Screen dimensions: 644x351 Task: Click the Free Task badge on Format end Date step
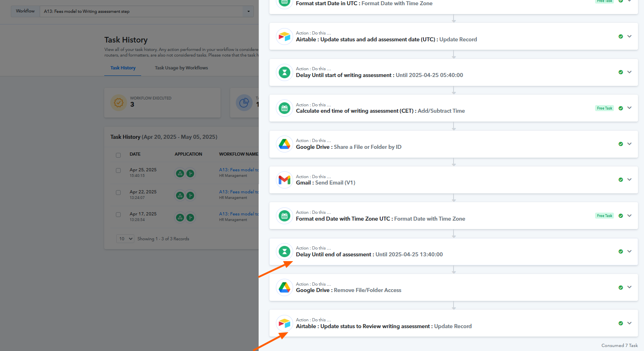tap(604, 216)
